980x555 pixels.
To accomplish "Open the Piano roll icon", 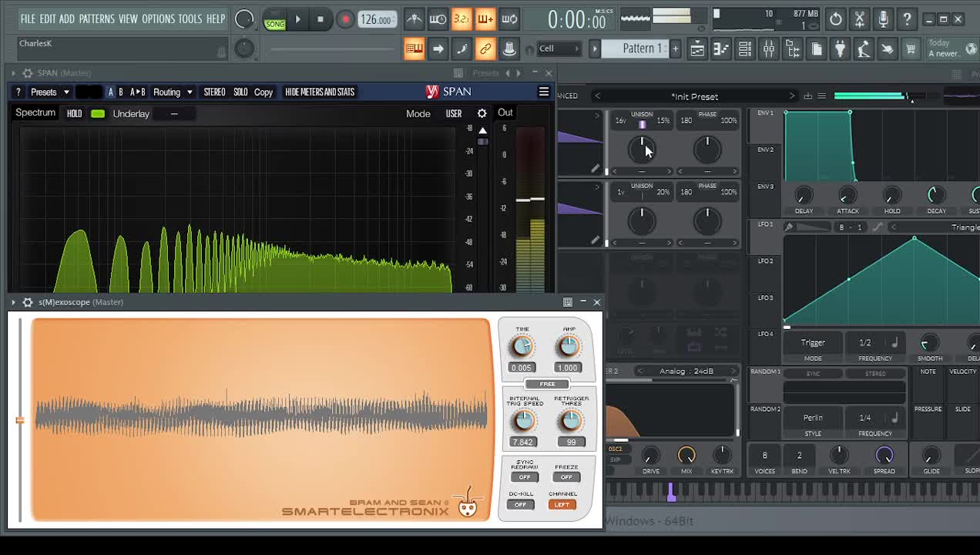I will (720, 49).
